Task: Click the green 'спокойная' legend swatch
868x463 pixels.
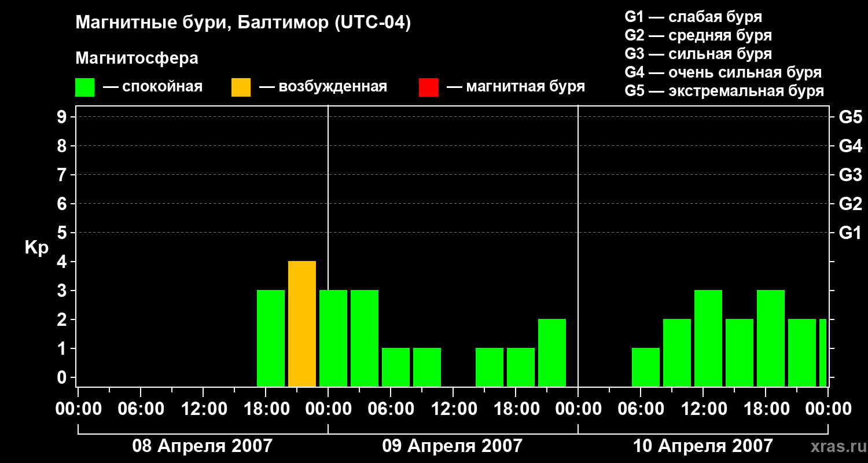Action: [x=85, y=87]
